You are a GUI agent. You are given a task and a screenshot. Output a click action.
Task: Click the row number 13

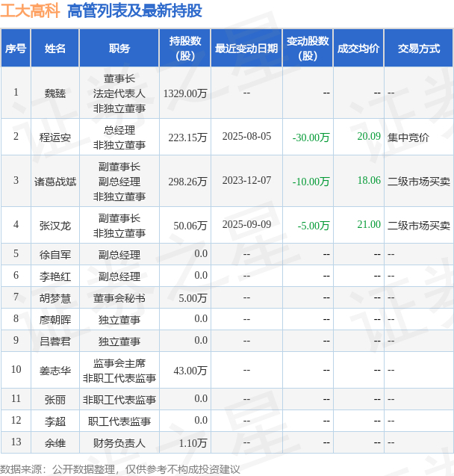(16, 442)
